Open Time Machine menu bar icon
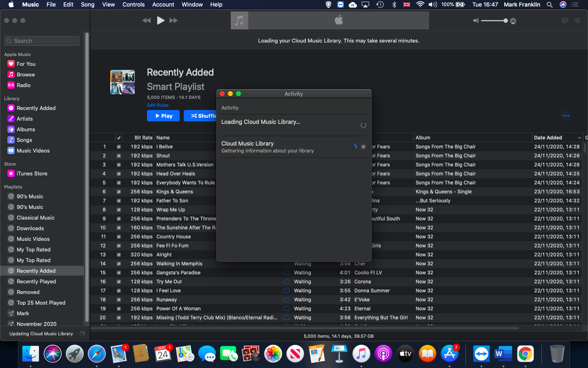 380,4
